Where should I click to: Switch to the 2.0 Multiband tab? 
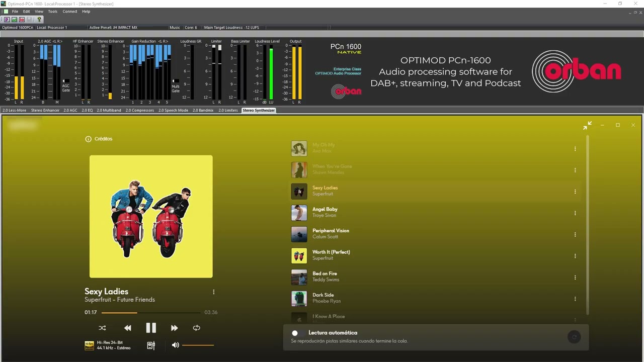(x=109, y=110)
